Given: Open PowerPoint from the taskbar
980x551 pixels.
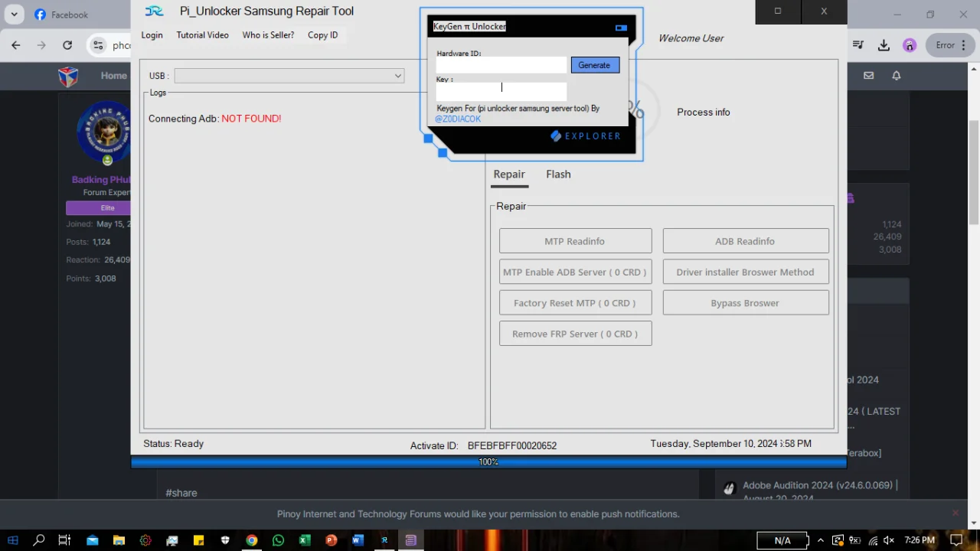Looking at the screenshot, I should pyautogui.click(x=331, y=540).
